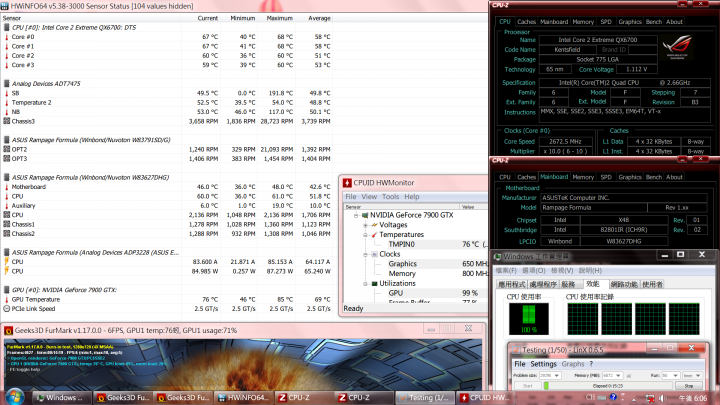Screen dimensions: 720x405
Task: Click the LinX title bar icon
Action: pos(516,350)
